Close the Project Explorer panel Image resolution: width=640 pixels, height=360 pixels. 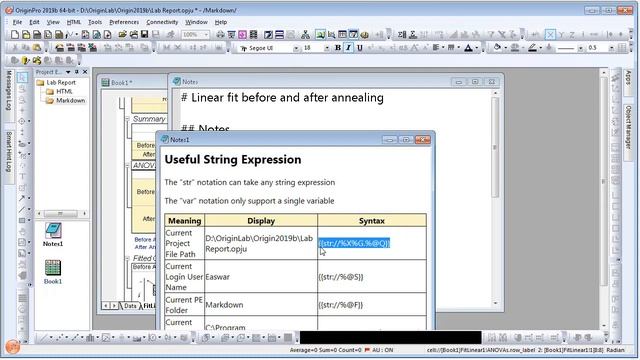[x=85, y=72]
